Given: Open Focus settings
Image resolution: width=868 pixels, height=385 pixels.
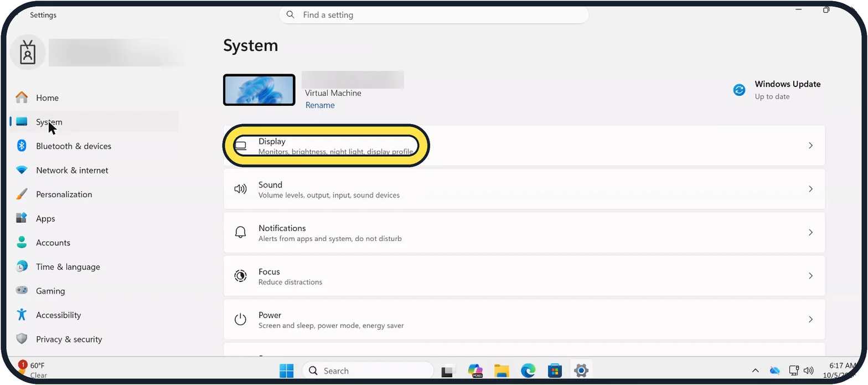Looking at the screenshot, I should tap(524, 276).
